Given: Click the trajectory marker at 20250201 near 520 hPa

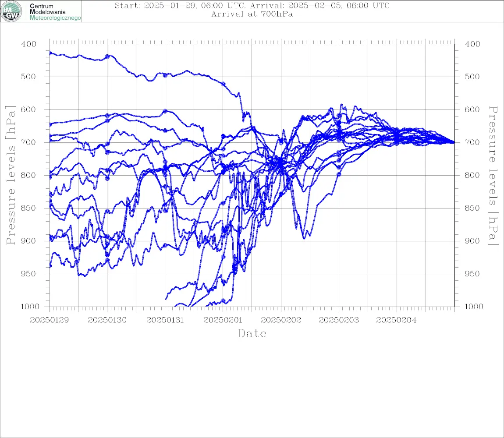Looking at the screenshot, I should (x=224, y=84).
